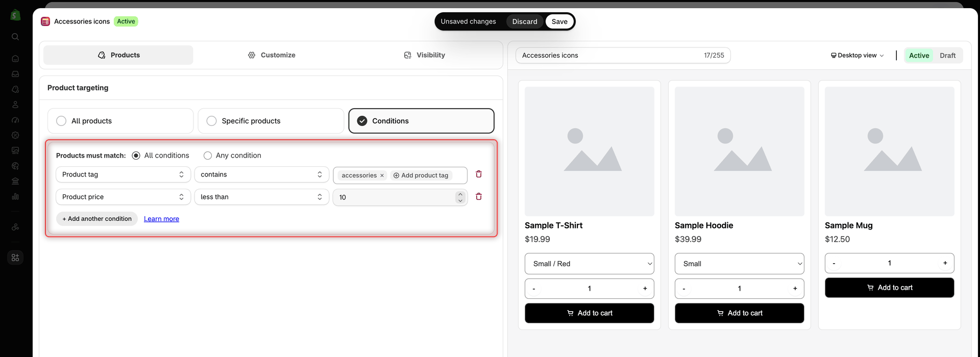Image resolution: width=980 pixels, height=357 pixels.
Task: Go to Home via sidebar house icon
Action: (x=15, y=59)
